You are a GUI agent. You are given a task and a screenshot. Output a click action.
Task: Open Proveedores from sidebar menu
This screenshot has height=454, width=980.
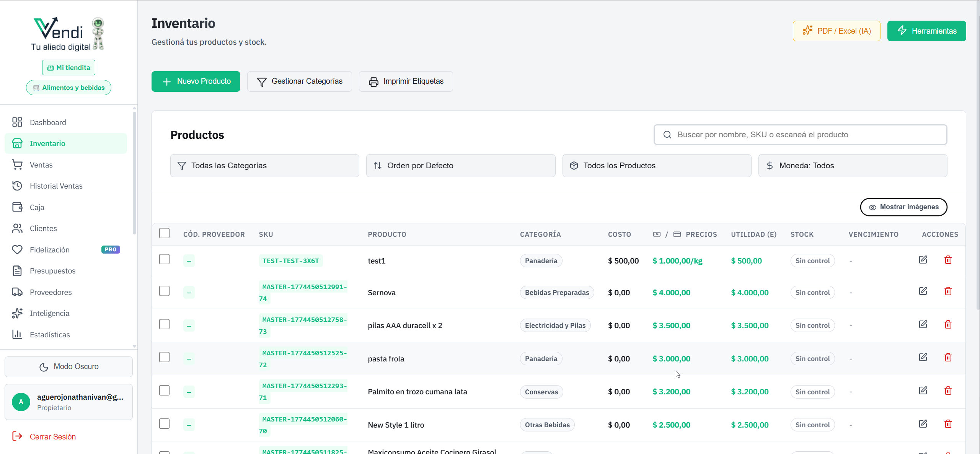[x=51, y=292]
